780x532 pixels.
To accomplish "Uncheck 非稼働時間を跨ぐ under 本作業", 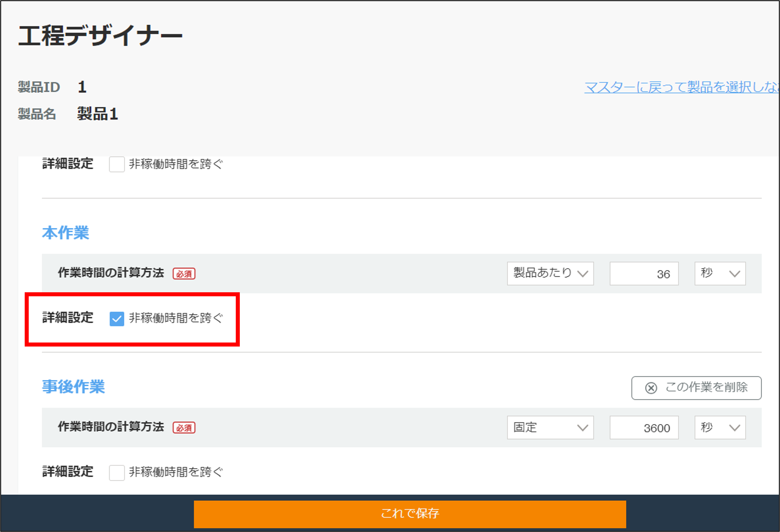I will (117, 318).
